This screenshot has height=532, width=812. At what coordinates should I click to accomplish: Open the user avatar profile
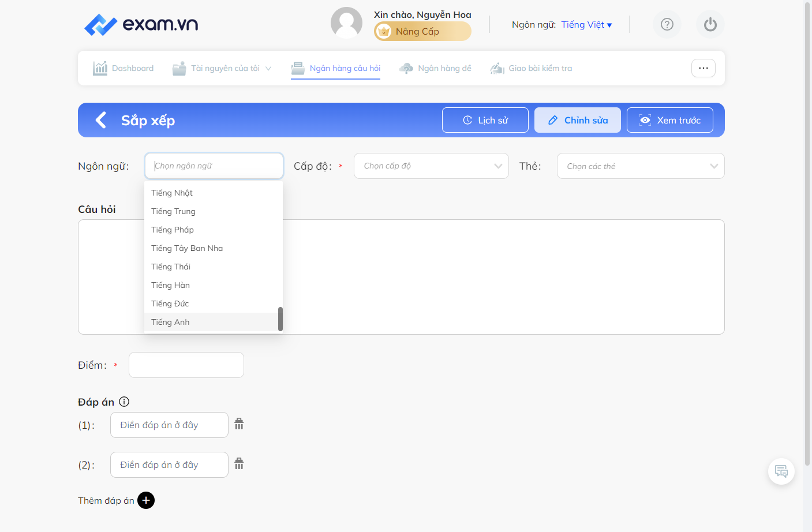pos(346,23)
